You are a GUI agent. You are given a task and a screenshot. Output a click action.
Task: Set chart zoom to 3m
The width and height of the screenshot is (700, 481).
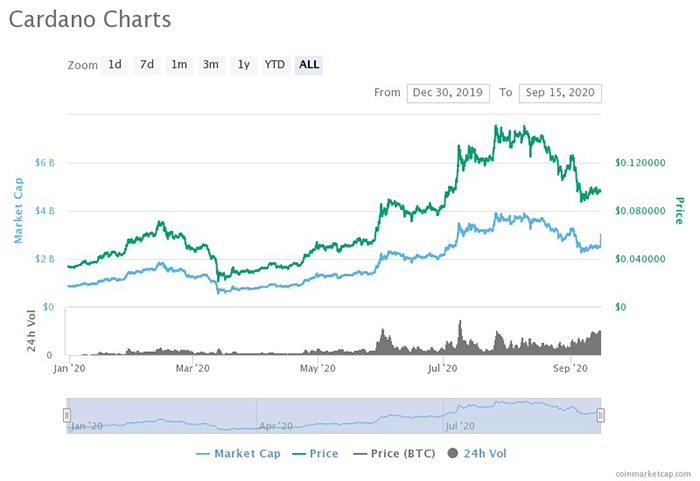(211, 65)
